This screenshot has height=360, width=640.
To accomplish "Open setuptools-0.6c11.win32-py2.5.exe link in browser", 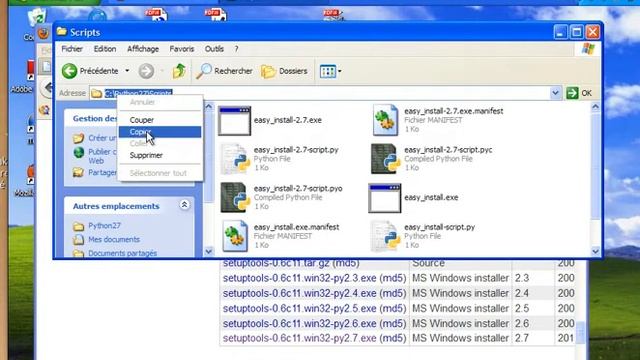I will click(300, 308).
